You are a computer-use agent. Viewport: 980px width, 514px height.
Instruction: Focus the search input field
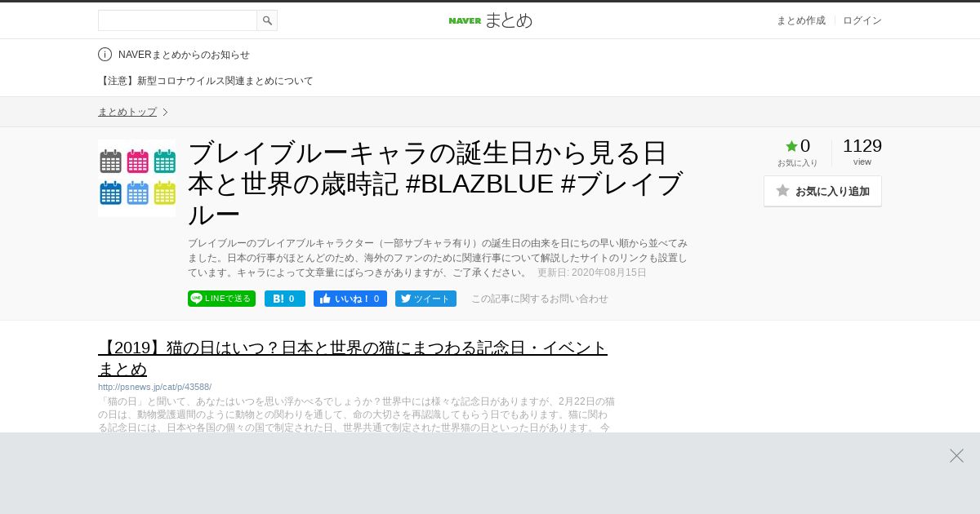pos(177,20)
